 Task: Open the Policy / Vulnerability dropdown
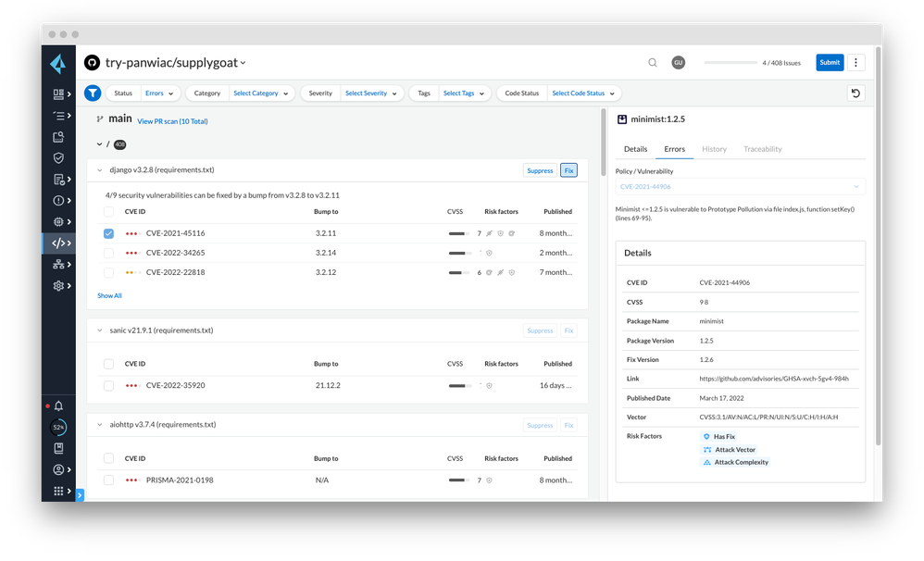(741, 187)
